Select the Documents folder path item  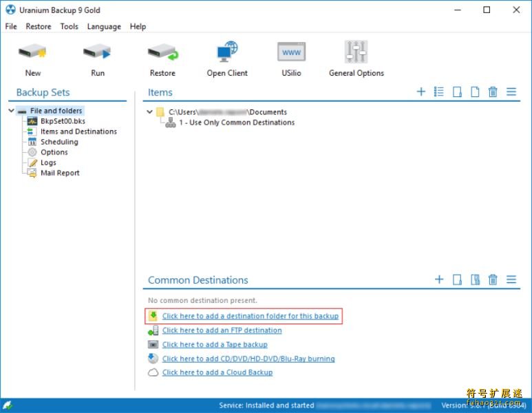click(228, 112)
